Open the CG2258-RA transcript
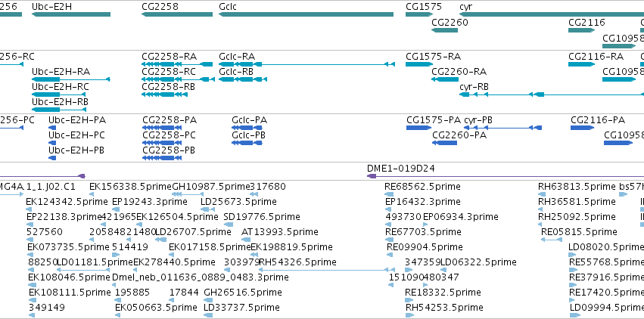This screenshot has width=644, height=319. [177, 64]
